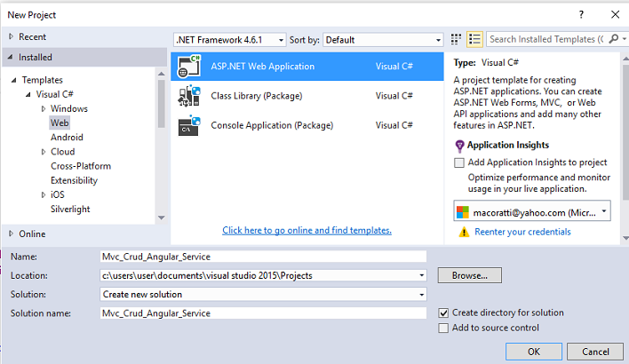Open the Solution dropdown

[x=422, y=295]
